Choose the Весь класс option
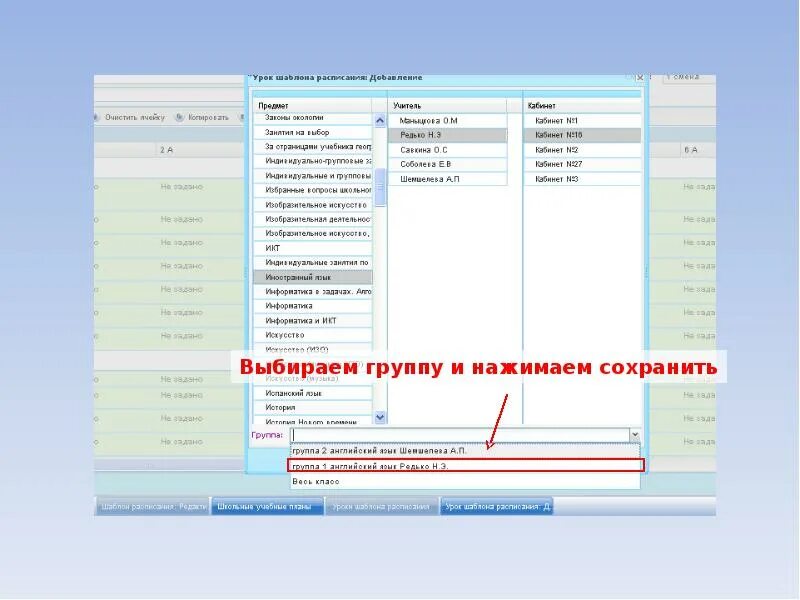The image size is (800, 600). coord(465,482)
